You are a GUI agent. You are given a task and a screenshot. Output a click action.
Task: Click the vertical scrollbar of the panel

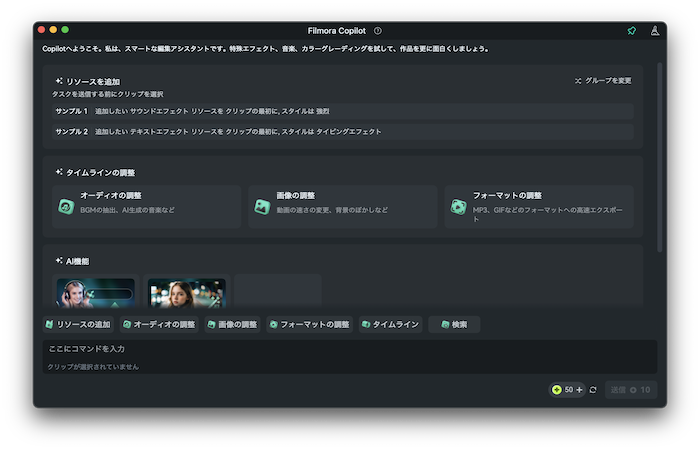pos(659,157)
